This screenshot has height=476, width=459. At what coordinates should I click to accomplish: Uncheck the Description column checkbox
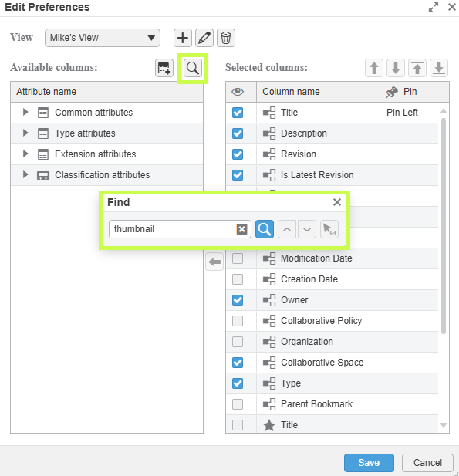[238, 133]
